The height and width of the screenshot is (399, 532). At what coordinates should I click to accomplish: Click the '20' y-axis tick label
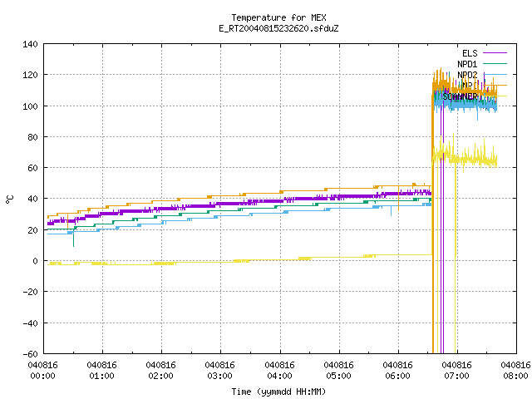(x=32, y=230)
